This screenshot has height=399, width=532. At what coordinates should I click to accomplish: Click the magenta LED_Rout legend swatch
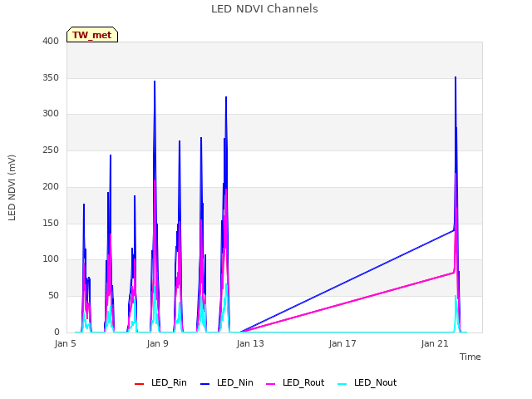coord(271,384)
